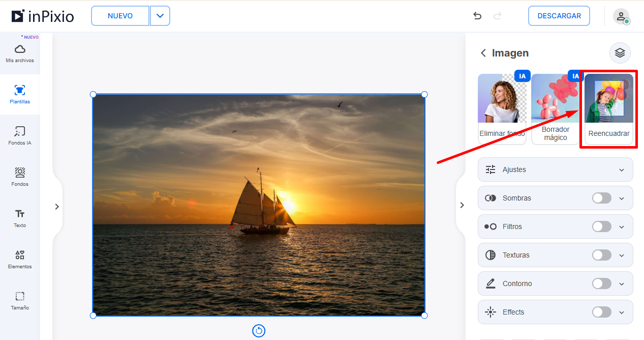Click the user account avatar
This screenshot has height=340, width=644.
point(621,16)
